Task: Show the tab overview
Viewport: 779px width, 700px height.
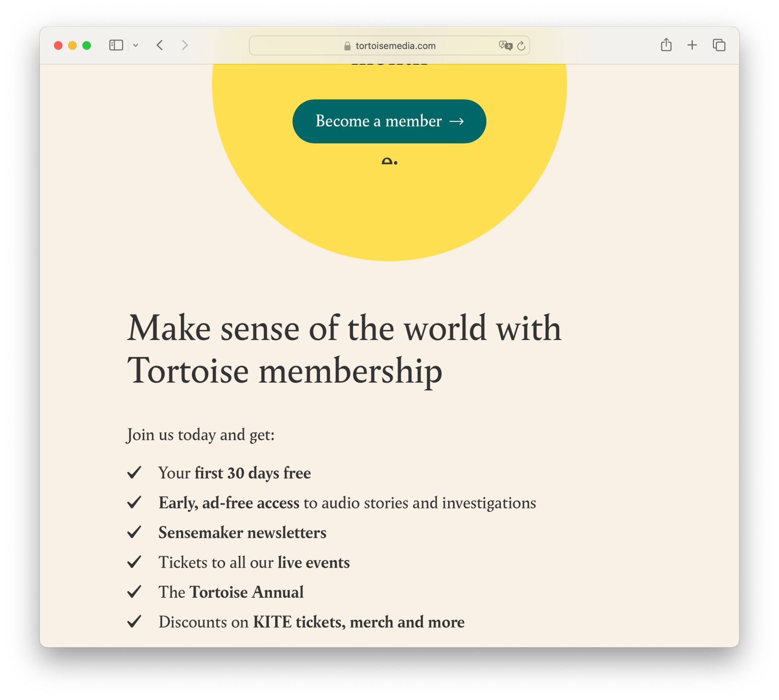Action: 719,45
